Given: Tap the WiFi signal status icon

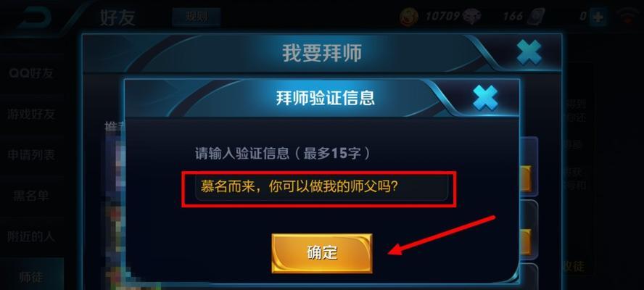Looking at the screenshot, I should 629,17.
